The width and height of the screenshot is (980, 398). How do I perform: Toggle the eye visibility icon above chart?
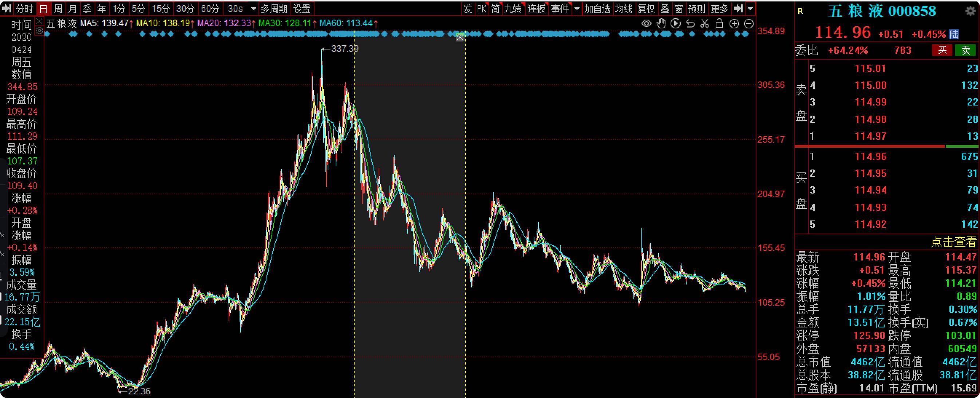(x=647, y=24)
